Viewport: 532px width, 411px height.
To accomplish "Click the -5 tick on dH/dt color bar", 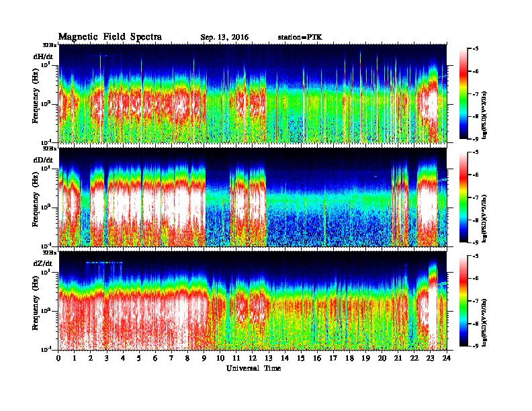I will [x=476, y=49].
